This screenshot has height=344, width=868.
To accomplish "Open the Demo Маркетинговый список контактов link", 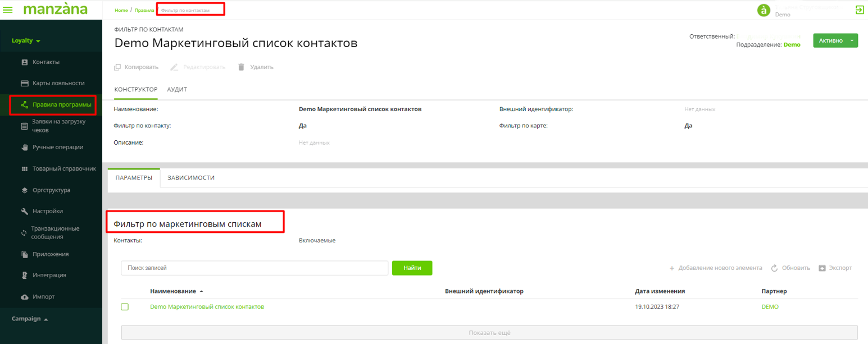I will pos(207,307).
